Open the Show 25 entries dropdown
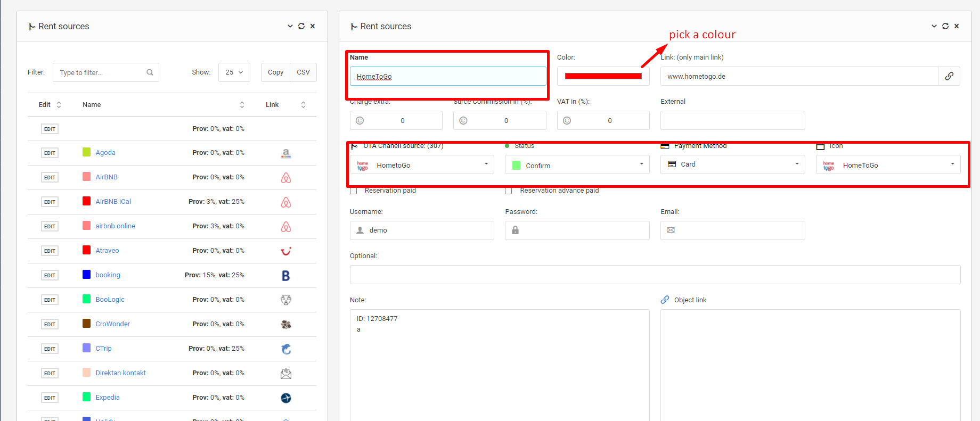 point(234,72)
